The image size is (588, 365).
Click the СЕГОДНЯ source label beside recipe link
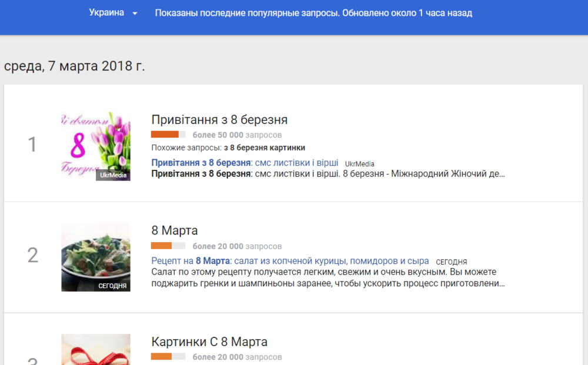[452, 262]
